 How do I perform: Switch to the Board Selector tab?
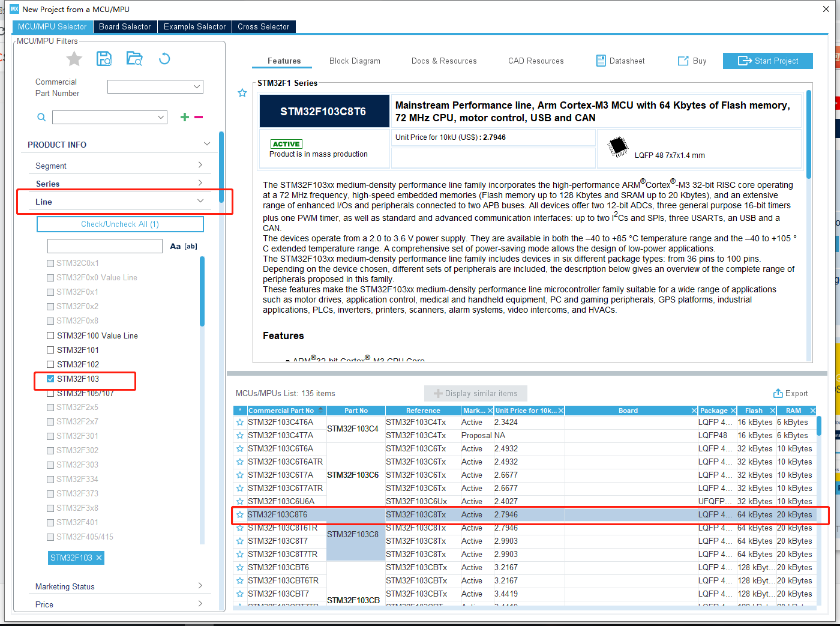tap(125, 26)
